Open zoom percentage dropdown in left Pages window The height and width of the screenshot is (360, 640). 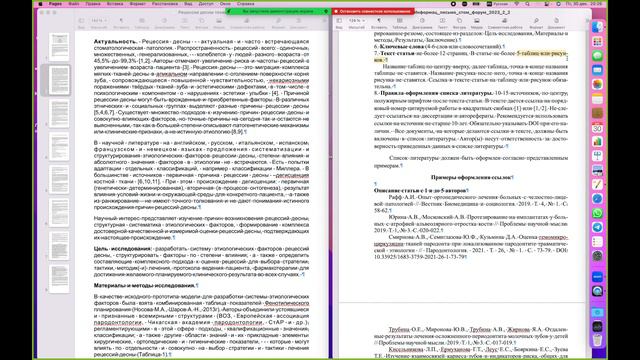[99, 20]
